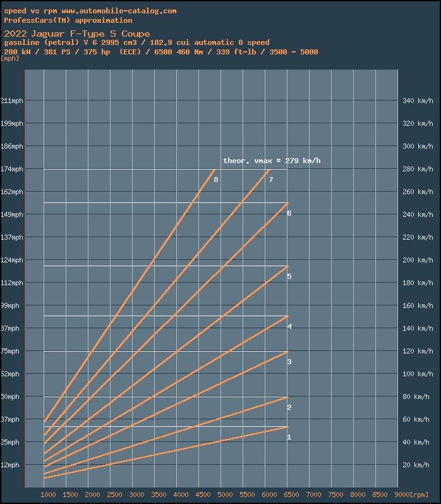This screenshot has width=441, height=504.
Task: Click the '4500' rpm axis label
Action: (203, 495)
